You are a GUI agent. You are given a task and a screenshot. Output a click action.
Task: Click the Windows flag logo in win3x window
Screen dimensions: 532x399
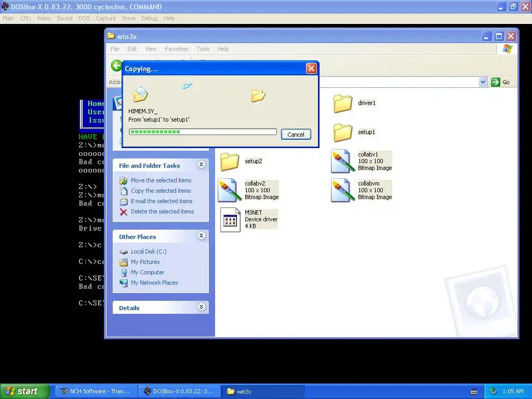[x=507, y=49]
